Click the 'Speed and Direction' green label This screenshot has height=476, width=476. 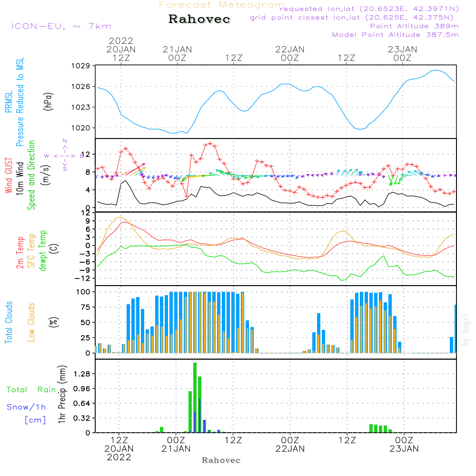pyautogui.click(x=31, y=175)
